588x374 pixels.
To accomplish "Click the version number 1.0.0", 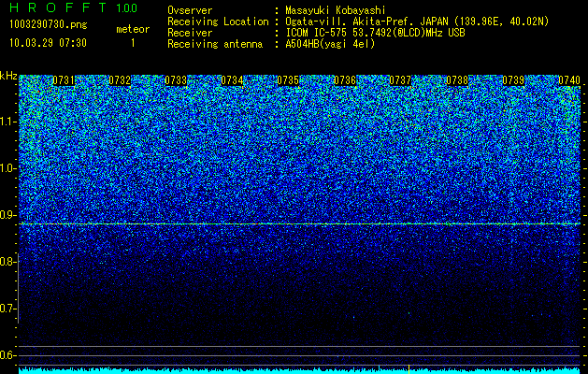I will pyautogui.click(x=127, y=8).
